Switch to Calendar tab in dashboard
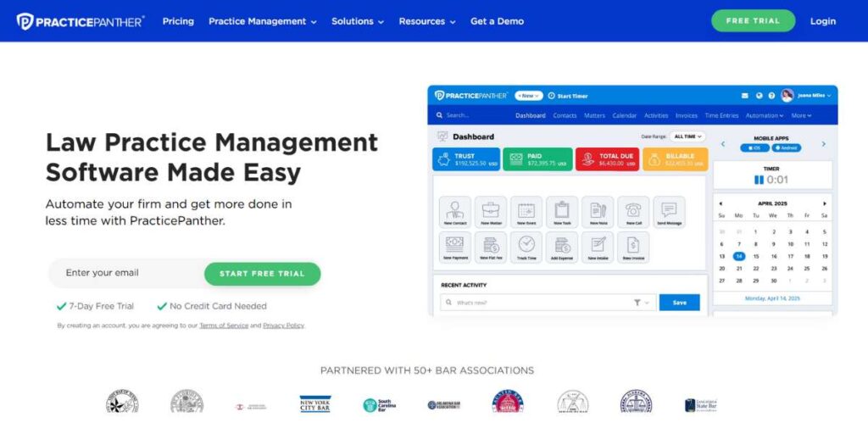868x434 pixels. coord(625,115)
